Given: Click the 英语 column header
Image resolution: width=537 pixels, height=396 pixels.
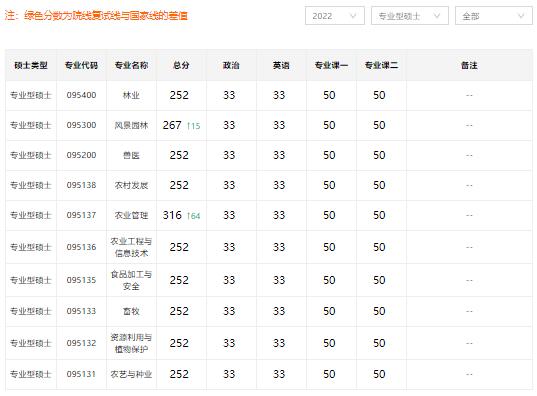Looking at the screenshot, I should (x=281, y=65).
